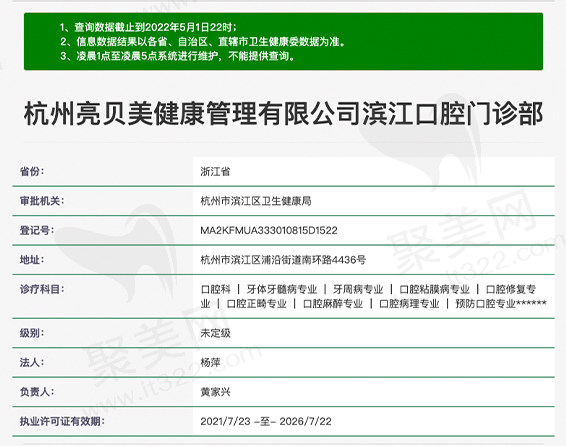The width and height of the screenshot is (566, 446).
Task: Click the 牙周病专业 entry
Action: pyautogui.click(x=358, y=289)
